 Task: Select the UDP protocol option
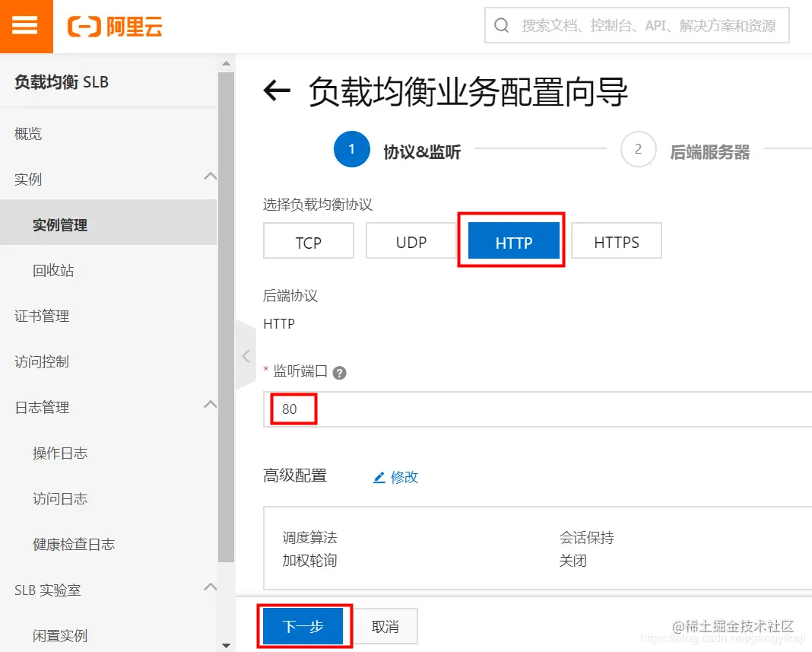pyautogui.click(x=410, y=240)
